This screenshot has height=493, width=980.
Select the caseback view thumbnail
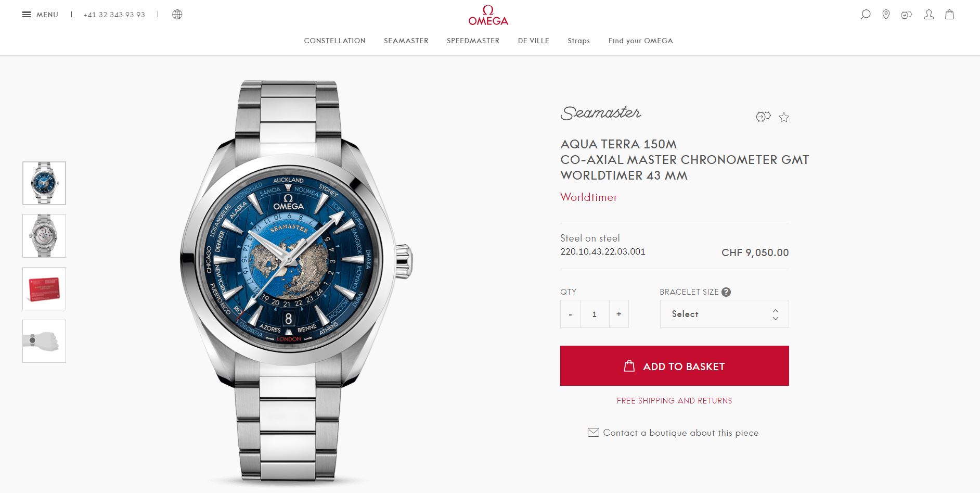[x=44, y=236]
